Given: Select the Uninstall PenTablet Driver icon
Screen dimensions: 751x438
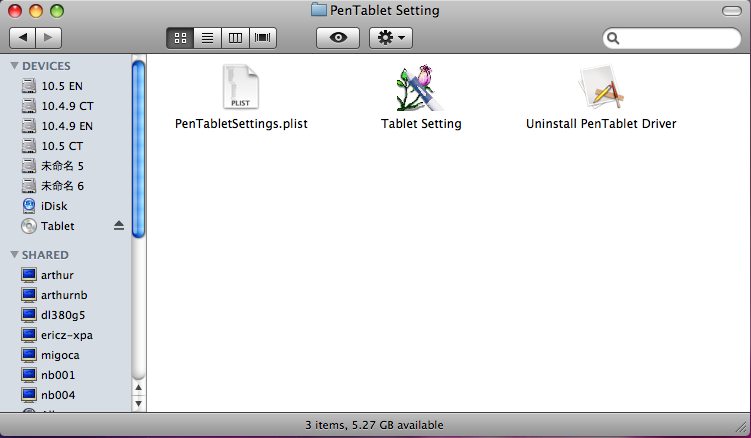Looking at the screenshot, I should (x=601, y=88).
